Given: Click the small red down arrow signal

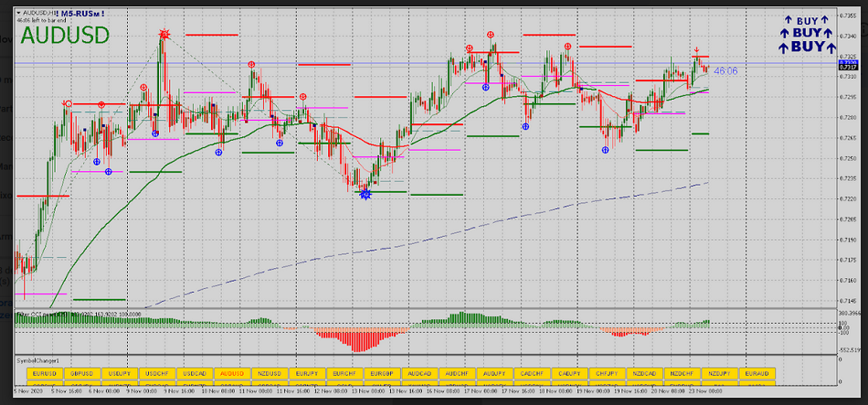Looking at the screenshot, I should (x=696, y=51).
